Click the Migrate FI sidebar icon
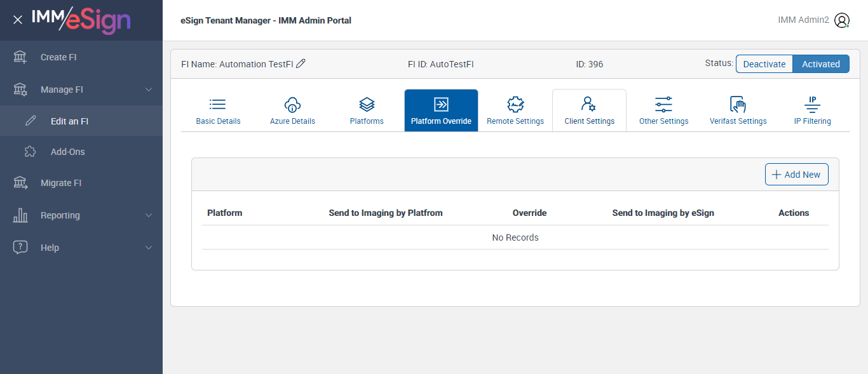Screen dimensions: 868x374 (x=20, y=183)
